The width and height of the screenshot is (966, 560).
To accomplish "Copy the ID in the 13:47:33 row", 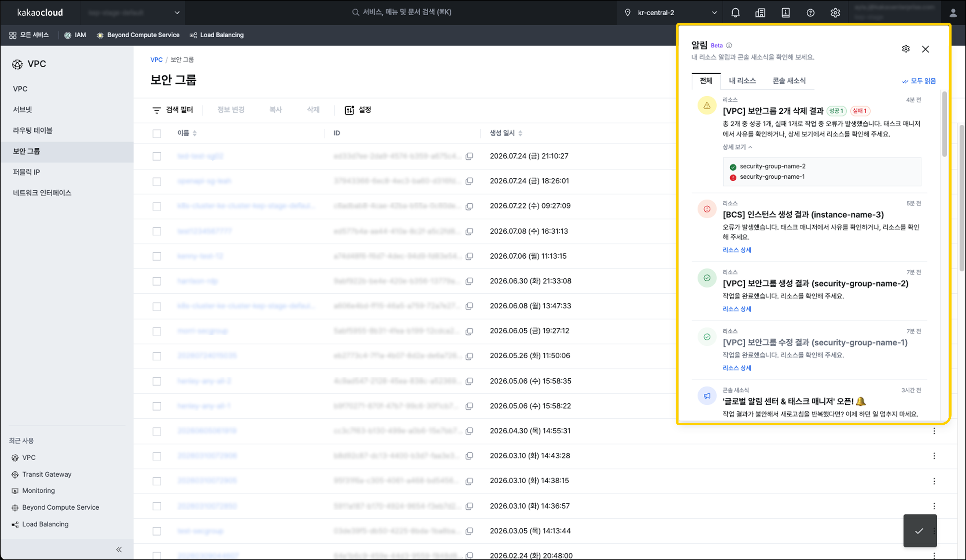I will 469,306.
